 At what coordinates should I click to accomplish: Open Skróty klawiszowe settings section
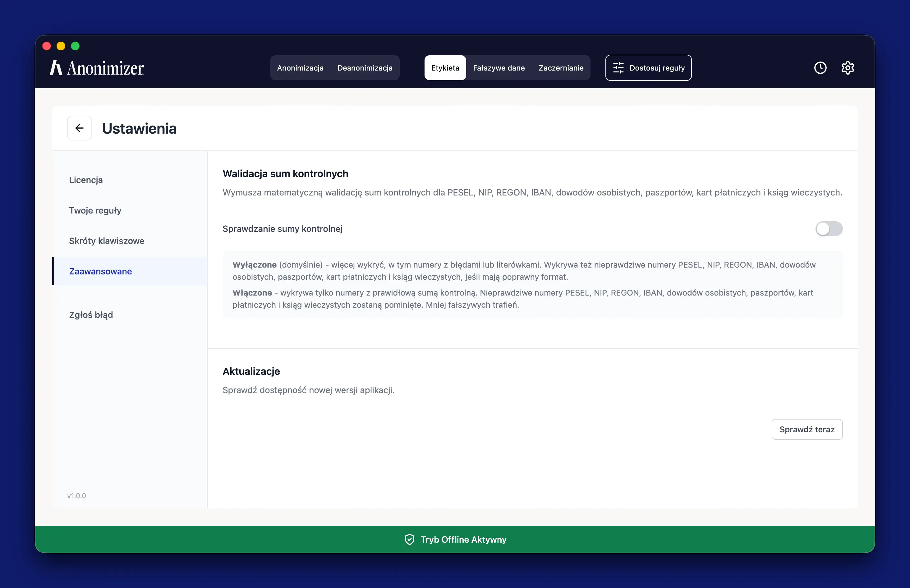(x=130, y=241)
